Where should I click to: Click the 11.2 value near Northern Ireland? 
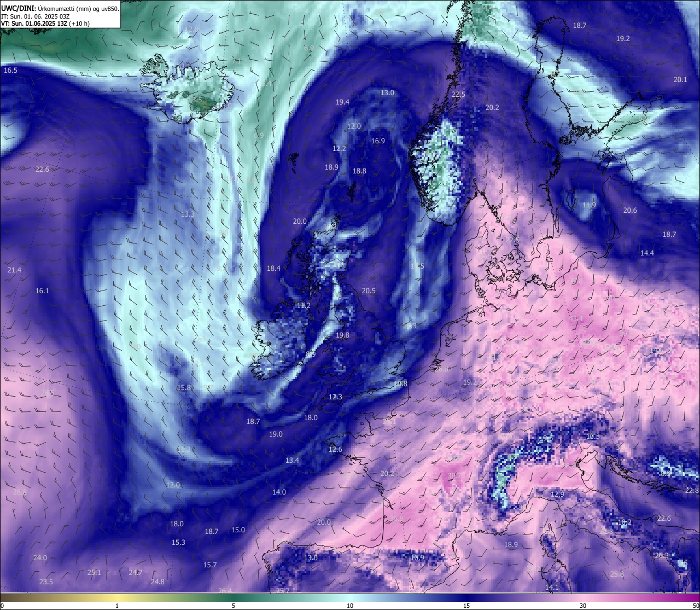(304, 305)
